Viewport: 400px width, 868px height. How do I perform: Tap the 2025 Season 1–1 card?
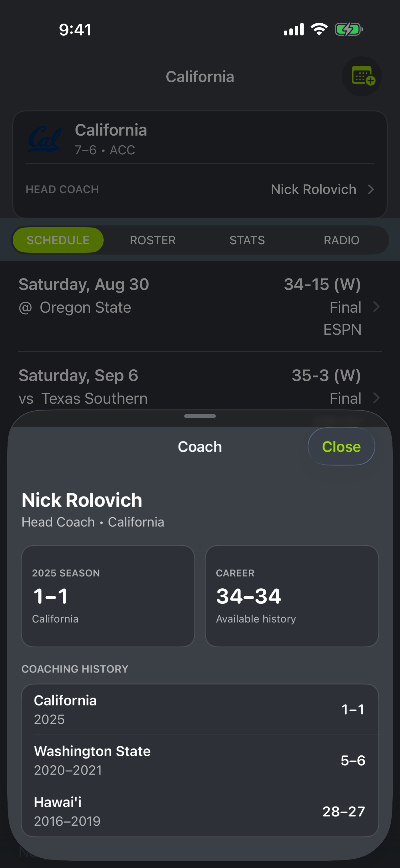click(x=108, y=596)
